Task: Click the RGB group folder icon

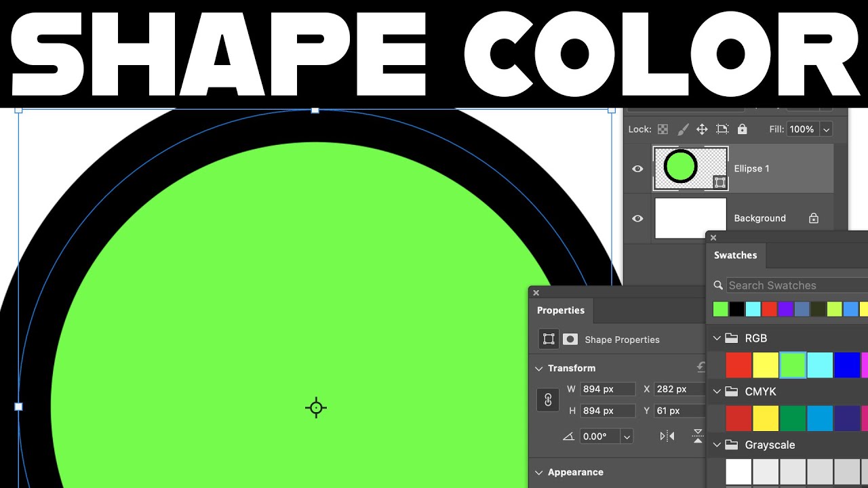Action: click(731, 338)
